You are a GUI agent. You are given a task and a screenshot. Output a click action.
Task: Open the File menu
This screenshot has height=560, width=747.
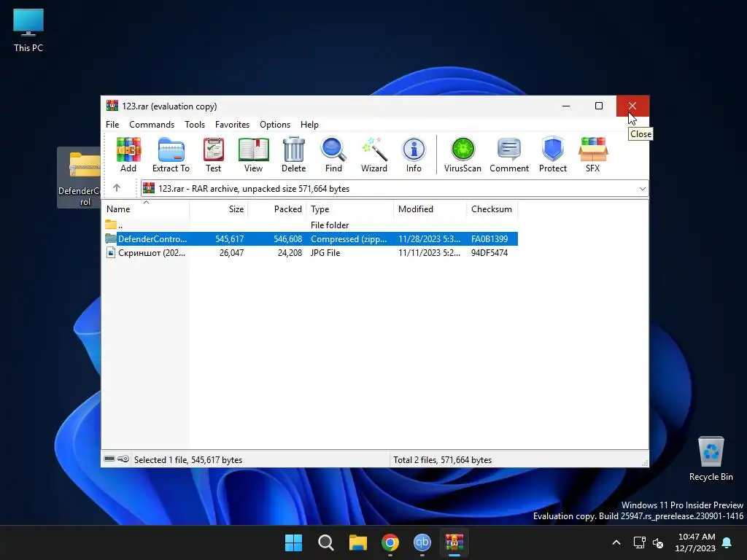(112, 124)
